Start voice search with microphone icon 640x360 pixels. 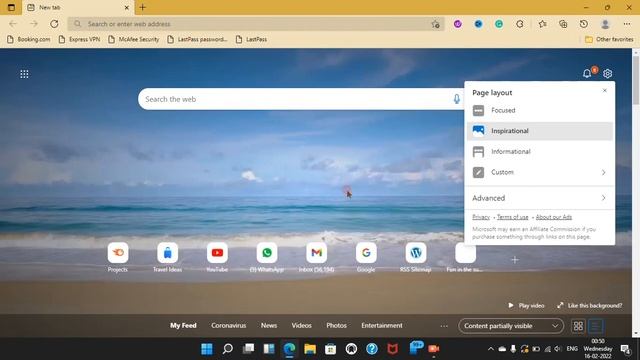pos(457,99)
